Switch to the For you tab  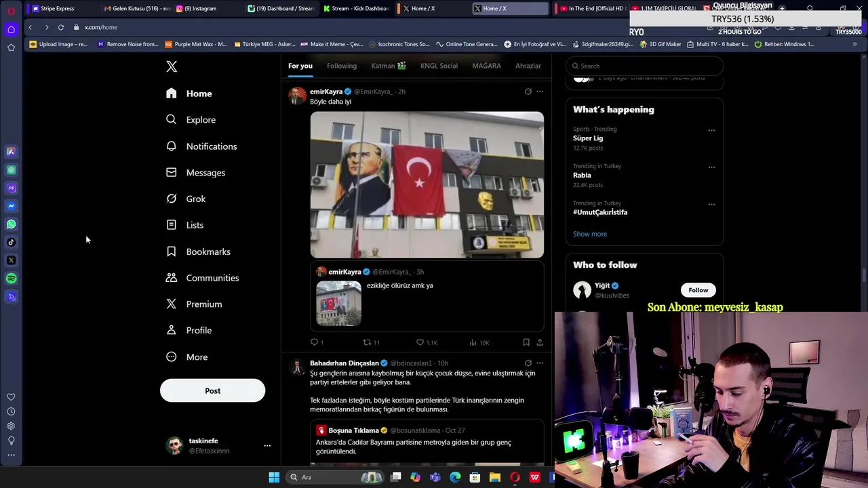click(x=300, y=66)
